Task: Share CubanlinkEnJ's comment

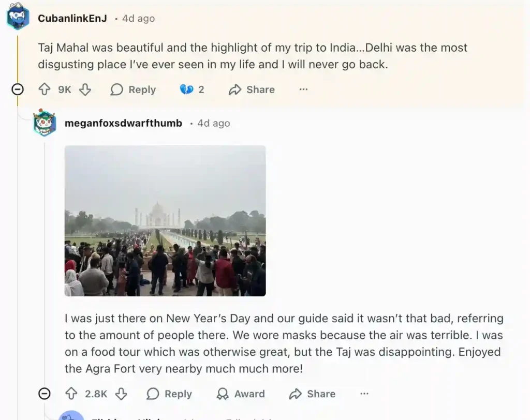Action: pyautogui.click(x=252, y=89)
